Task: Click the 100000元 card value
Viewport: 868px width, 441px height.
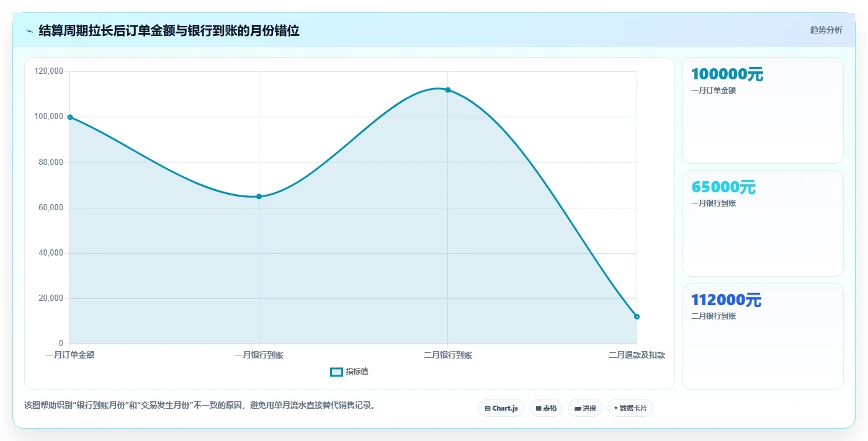Action: (727, 74)
